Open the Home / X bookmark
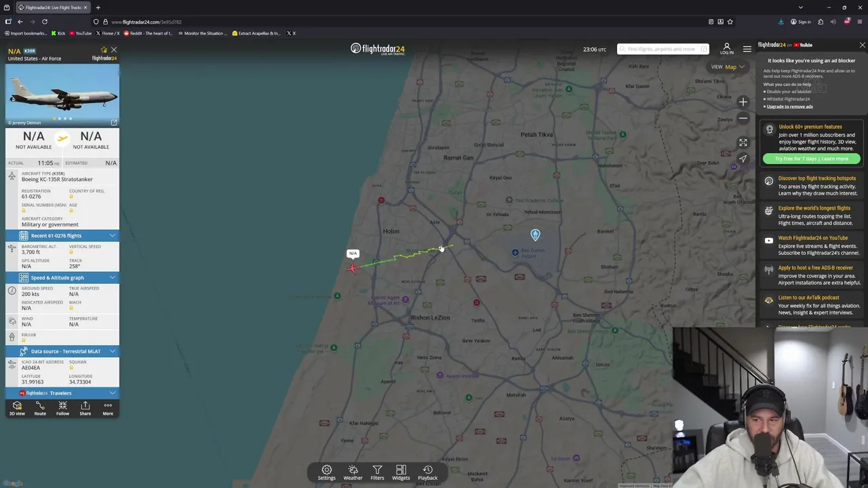This screenshot has width=868, height=488. pyautogui.click(x=107, y=33)
